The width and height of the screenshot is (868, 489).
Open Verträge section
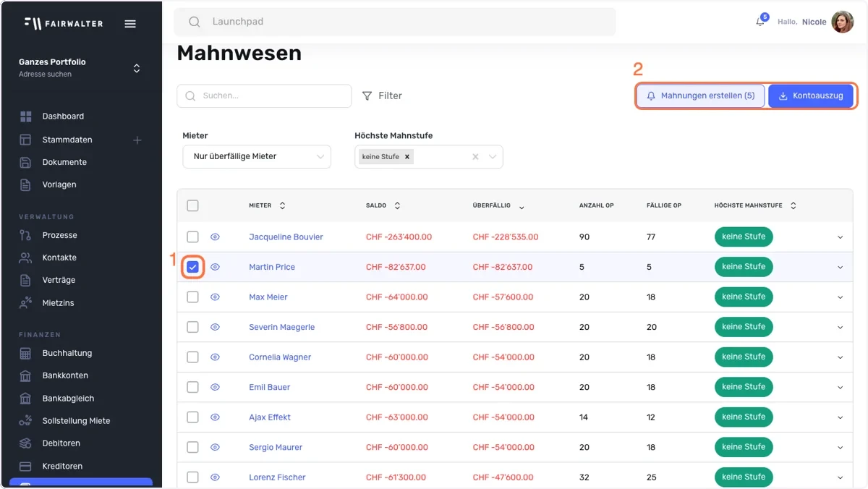pos(59,280)
